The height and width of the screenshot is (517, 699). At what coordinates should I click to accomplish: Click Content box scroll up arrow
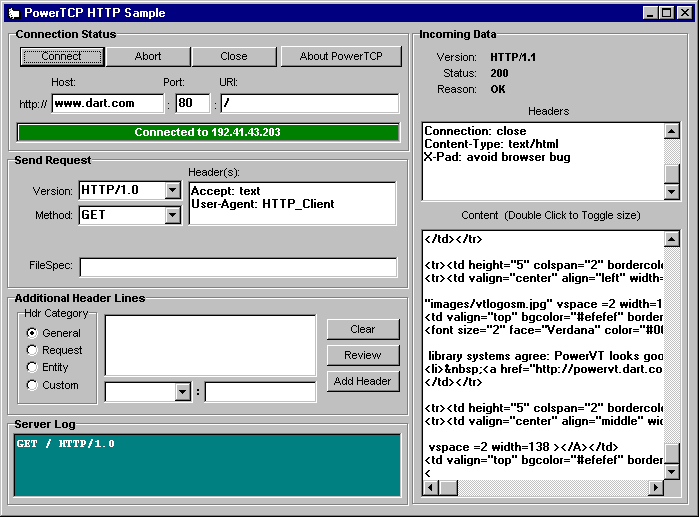[x=672, y=239]
